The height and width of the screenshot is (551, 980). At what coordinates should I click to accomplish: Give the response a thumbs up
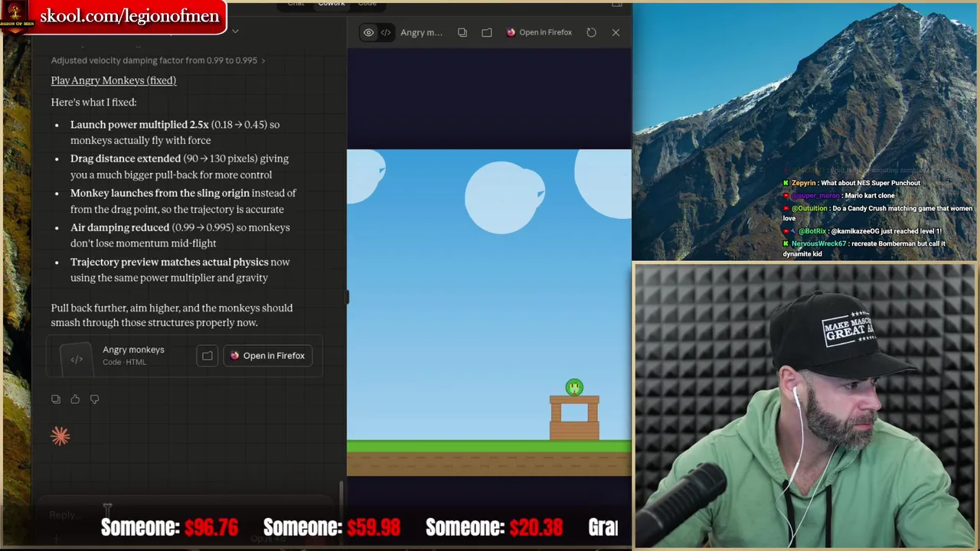75,399
